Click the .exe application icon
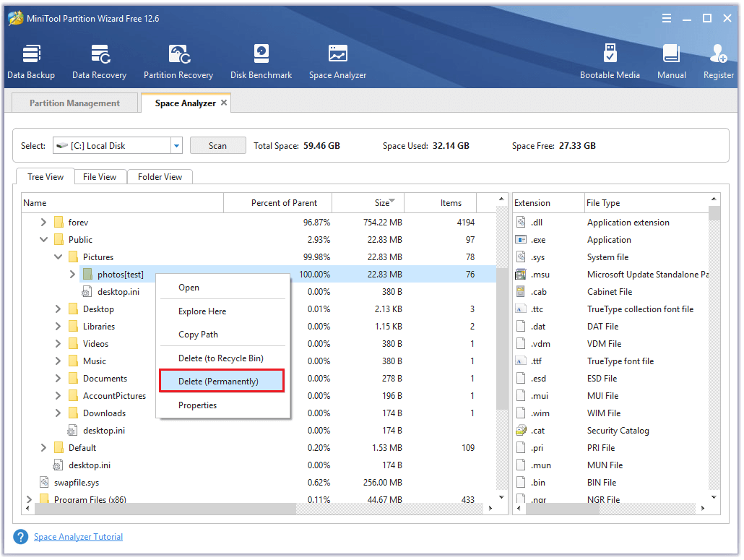The width and height of the screenshot is (744, 560). click(x=521, y=240)
